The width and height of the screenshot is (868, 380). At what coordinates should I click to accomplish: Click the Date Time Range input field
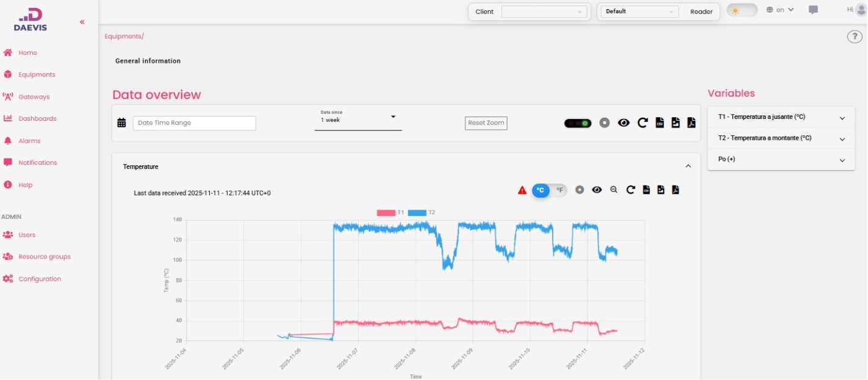pyautogui.click(x=194, y=123)
